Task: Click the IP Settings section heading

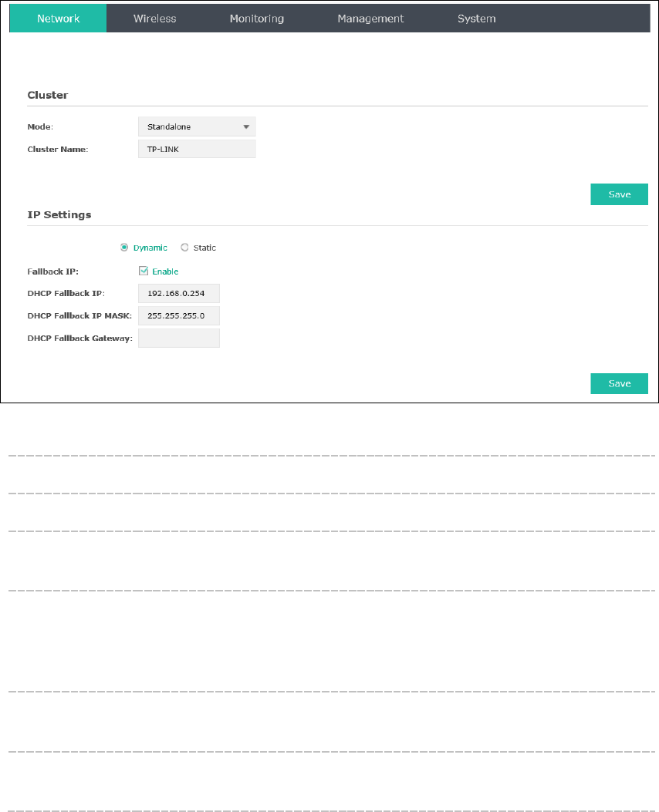Action: pyautogui.click(x=59, y=214)
